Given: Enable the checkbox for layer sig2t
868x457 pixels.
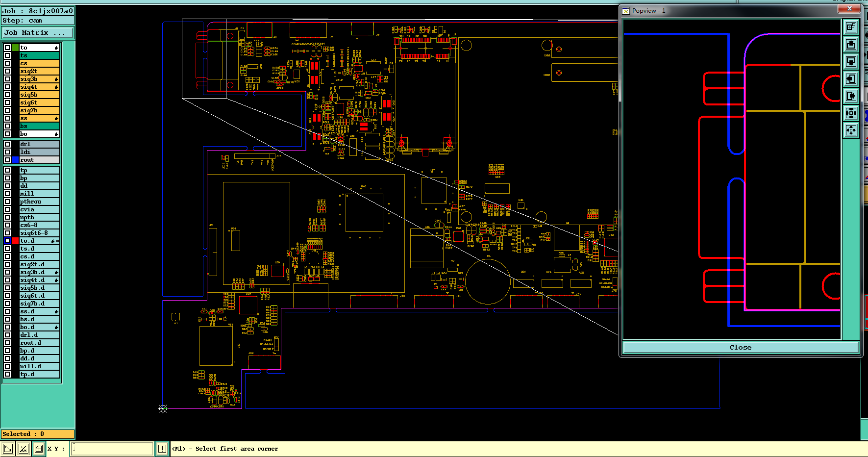Looking at the screenshot, I should 7,71.
